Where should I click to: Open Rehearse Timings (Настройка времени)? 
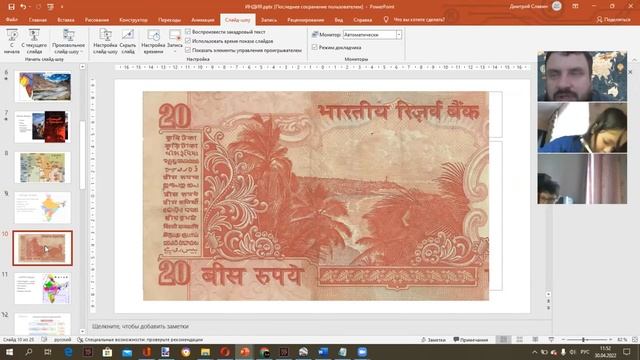pyautogui.click(x=153, y=41)
